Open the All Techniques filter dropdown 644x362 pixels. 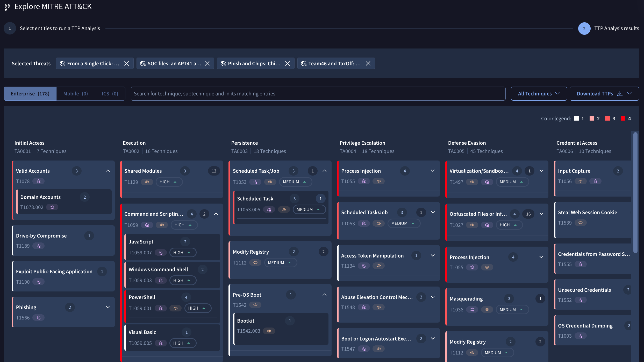tap(539, 94)
